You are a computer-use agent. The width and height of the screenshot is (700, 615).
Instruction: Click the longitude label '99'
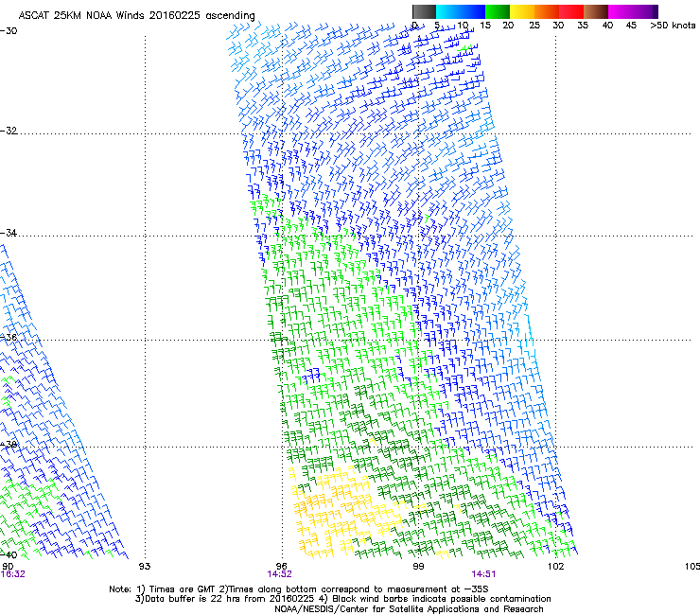[x=418, y=567]
